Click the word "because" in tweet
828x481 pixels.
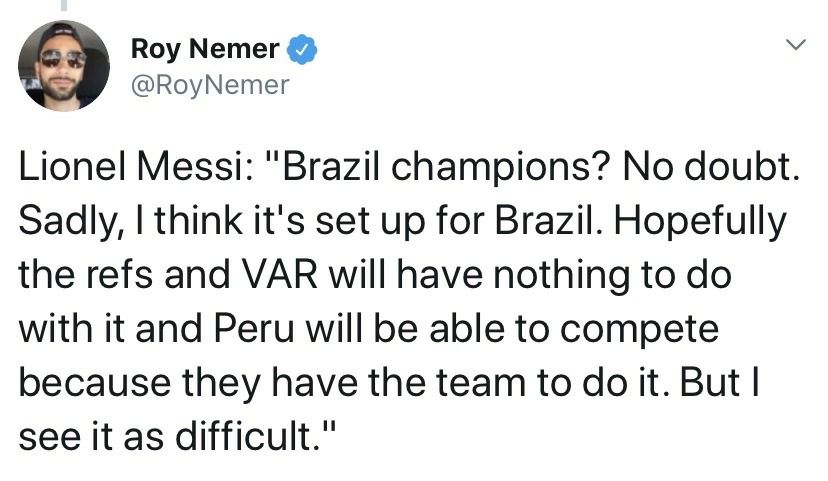pos(95,382)
